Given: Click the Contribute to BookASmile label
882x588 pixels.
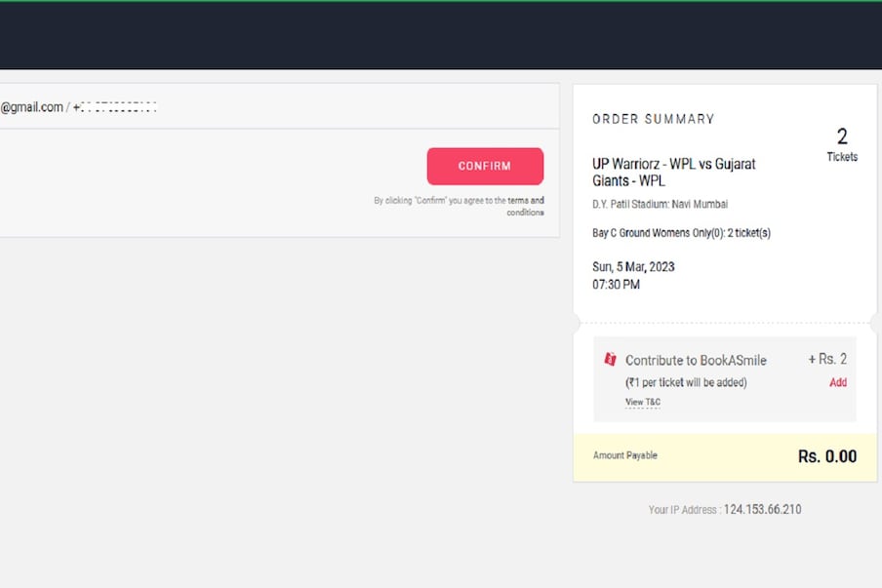Looking at the screenshot, I should click(696, 361).
